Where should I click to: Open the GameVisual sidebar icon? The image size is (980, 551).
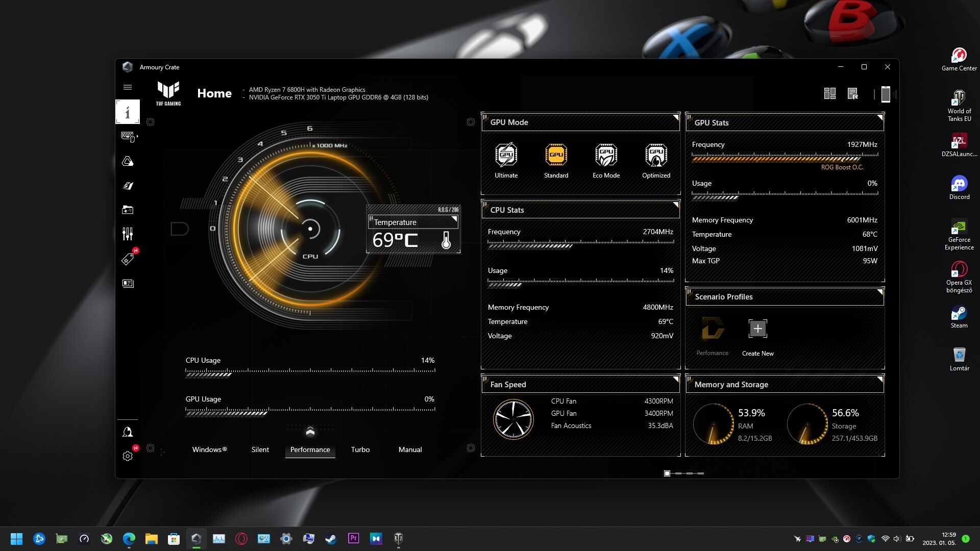tap(128, 186)
